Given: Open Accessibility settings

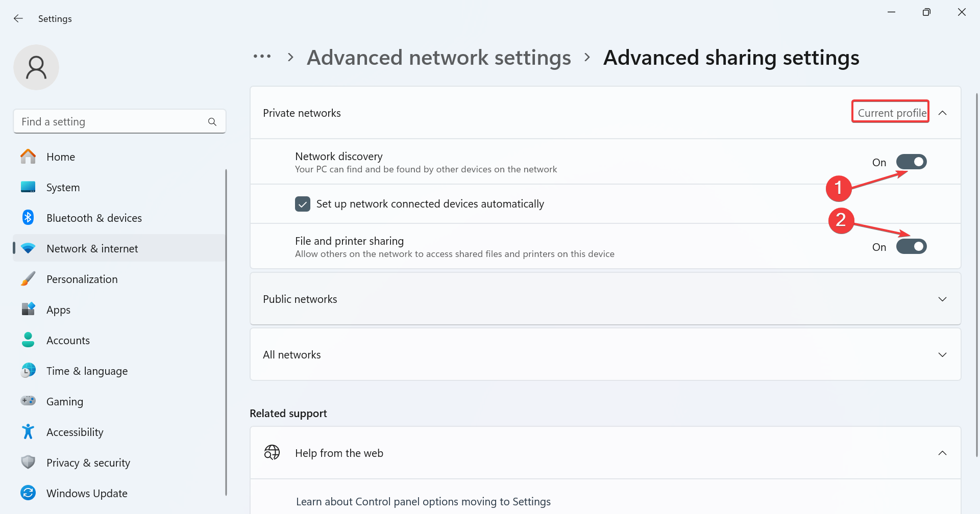Looking at the screenshot, I should point(119,432).
